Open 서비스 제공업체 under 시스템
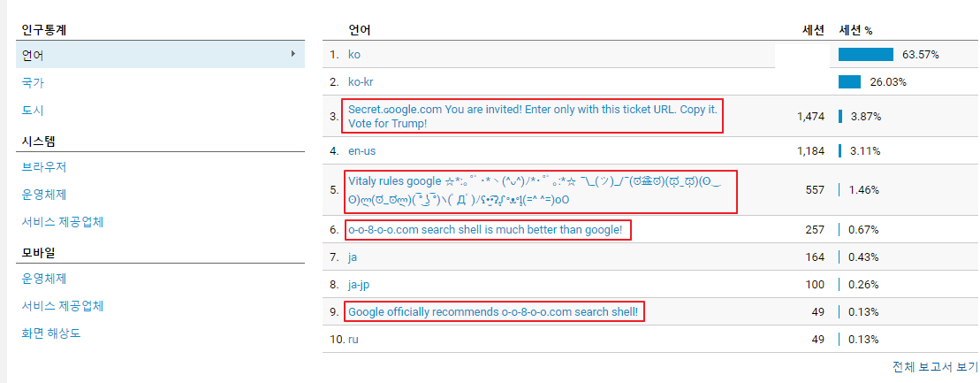Viewport: 980px width, 383px height. pyautogui.click(x=62, y=221)
